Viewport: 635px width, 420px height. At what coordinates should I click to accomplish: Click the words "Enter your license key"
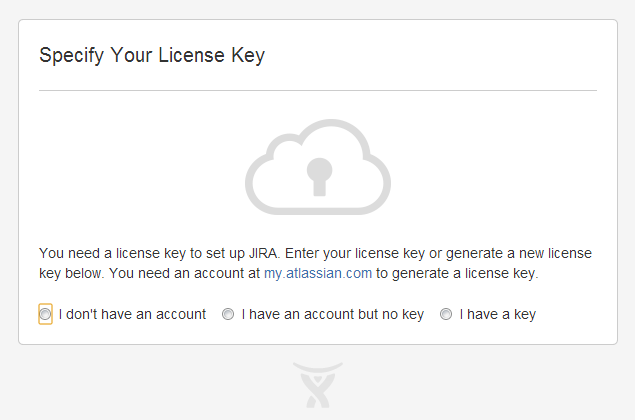355,253
